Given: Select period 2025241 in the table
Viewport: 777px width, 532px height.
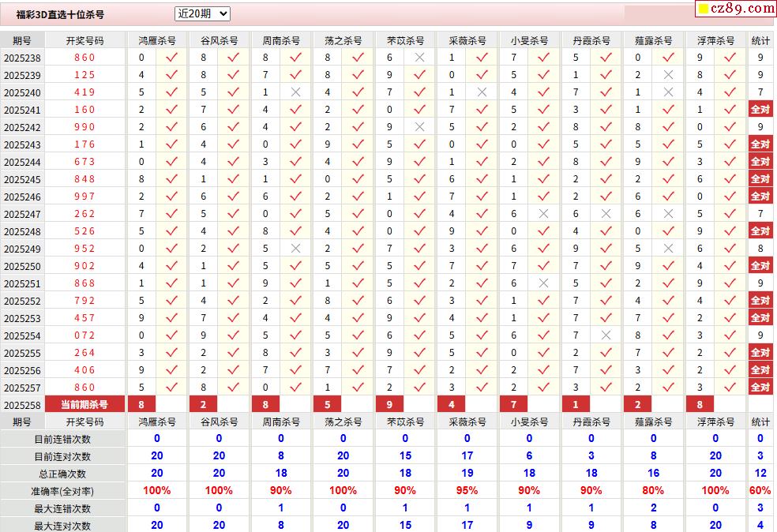Looking at the screenshot, I should tap(22, 110).
